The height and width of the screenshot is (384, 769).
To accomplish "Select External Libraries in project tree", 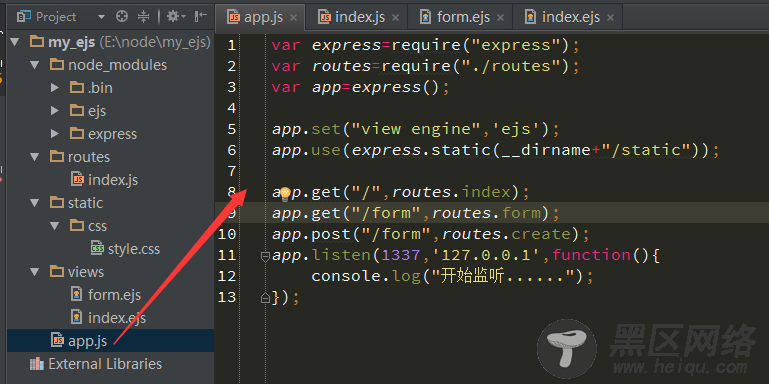I will [105, 364].
